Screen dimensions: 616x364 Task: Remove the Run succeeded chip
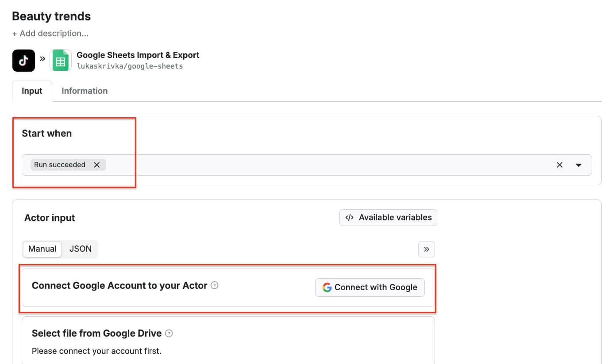click(x=96, y=165)
